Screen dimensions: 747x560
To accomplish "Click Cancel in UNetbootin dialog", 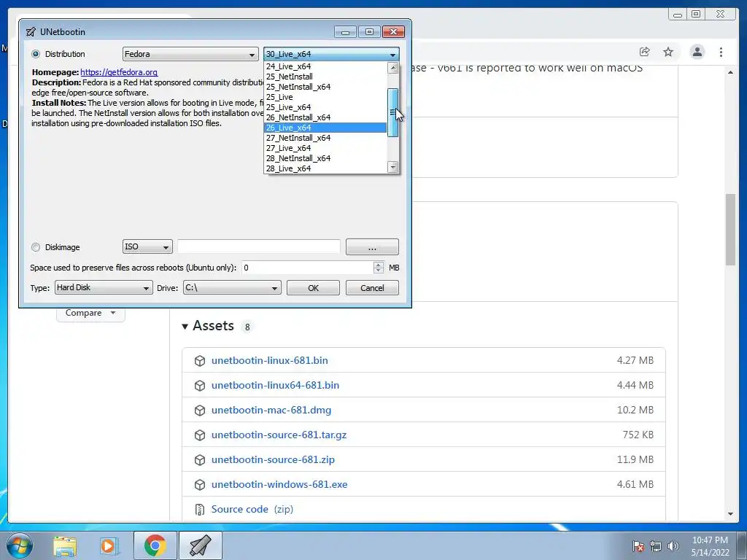I will (x=372, y=287).
